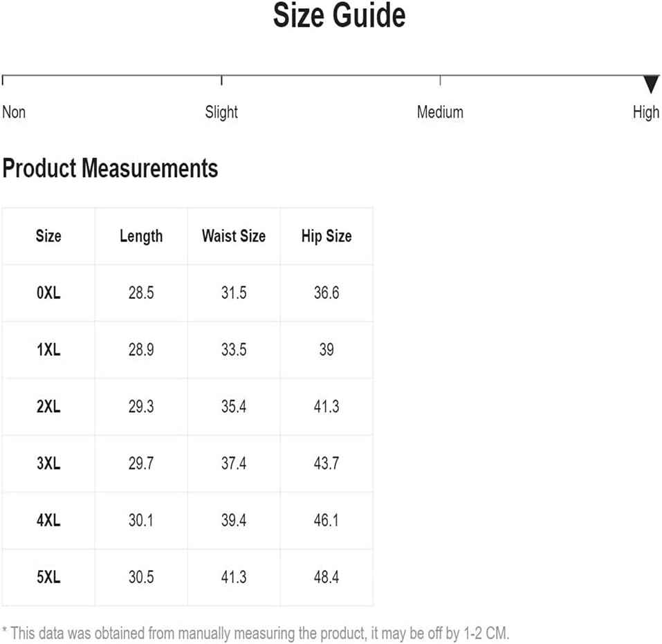Click the High label on stretch scale
Screen dimensions: 662x644
tap(646, 112)
